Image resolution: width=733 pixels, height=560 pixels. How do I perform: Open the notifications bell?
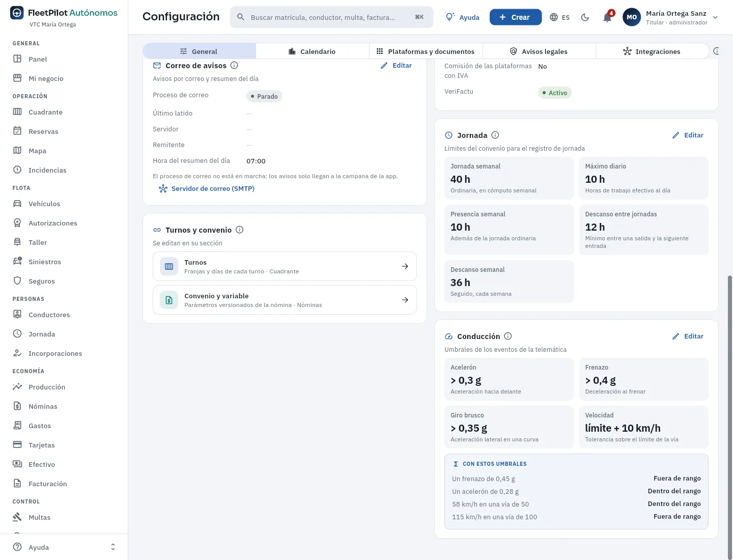[x=607, y=17]
